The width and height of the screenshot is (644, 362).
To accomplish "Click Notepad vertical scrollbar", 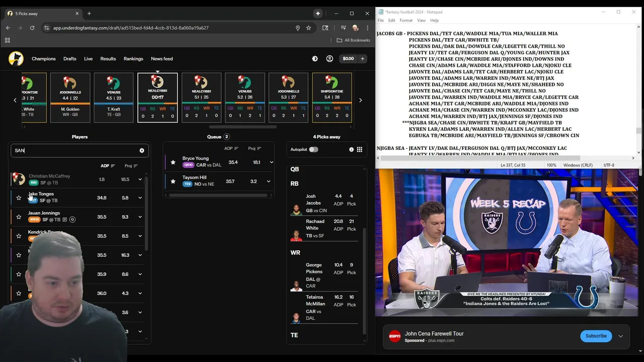I will (x=639, y=131).
